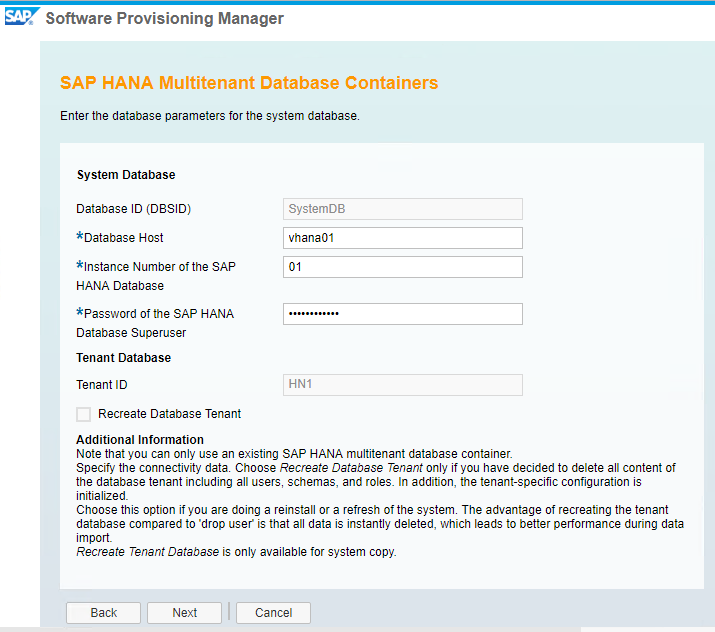Cancel the provisioning wizard

pos(273,612)
